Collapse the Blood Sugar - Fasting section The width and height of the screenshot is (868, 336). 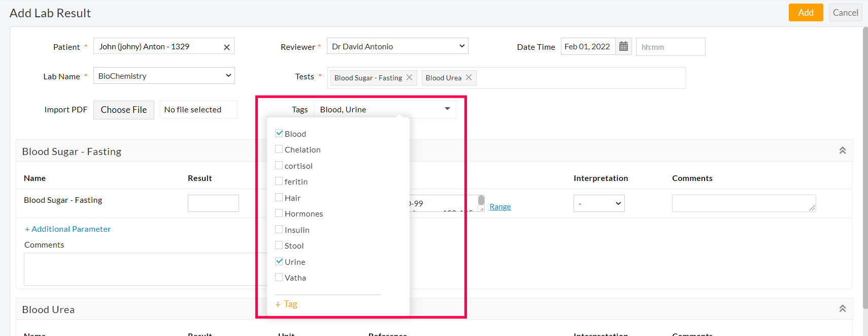(x=842, y=150)
